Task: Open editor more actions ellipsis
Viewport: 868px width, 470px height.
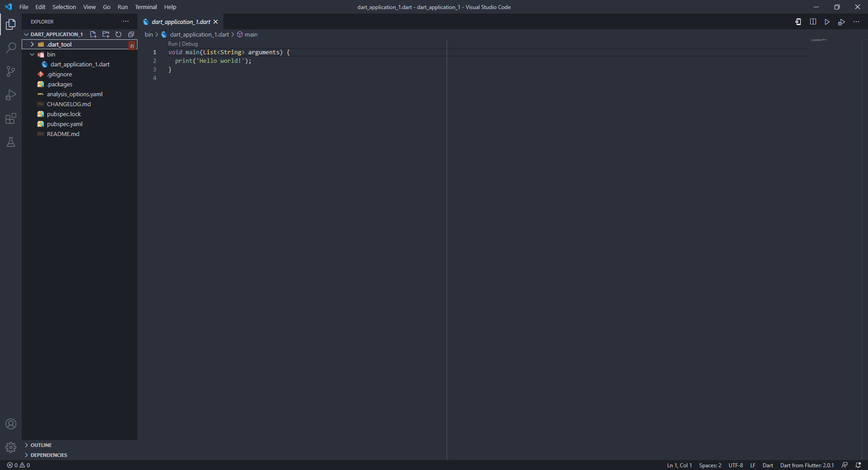Action: coord(856,22)
